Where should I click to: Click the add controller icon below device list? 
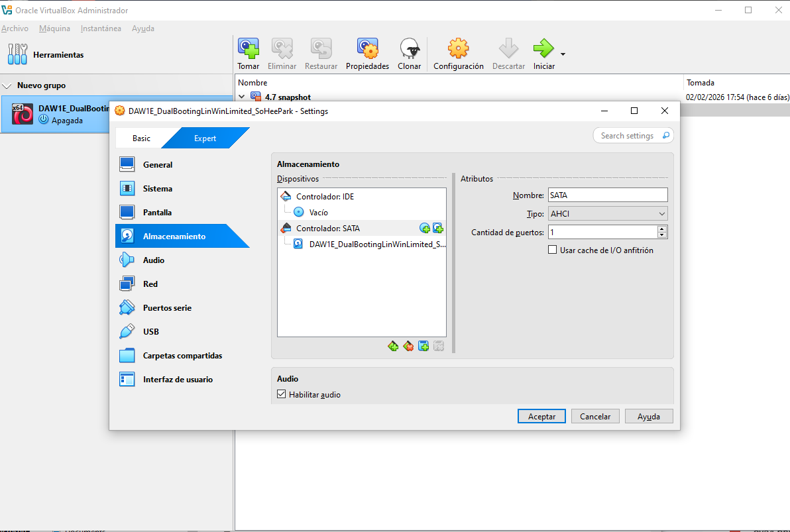393,346
